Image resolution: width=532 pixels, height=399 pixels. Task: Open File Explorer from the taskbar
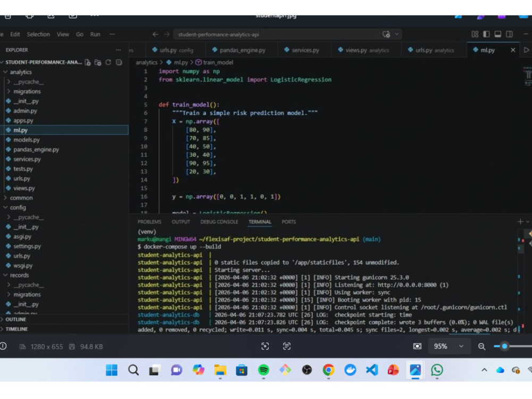(220, 370)
